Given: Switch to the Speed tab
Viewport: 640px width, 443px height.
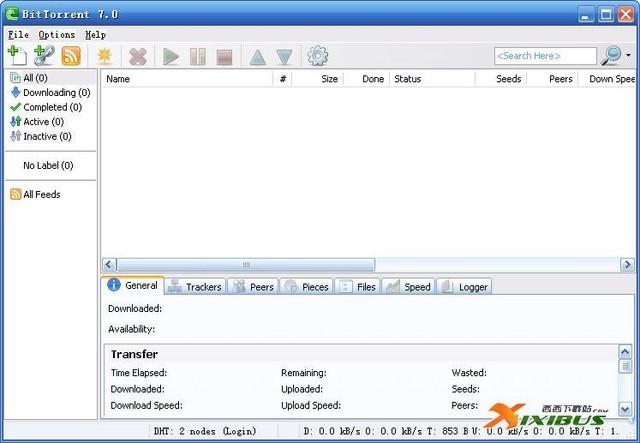Looking at the screenshot, I should 408,287.
